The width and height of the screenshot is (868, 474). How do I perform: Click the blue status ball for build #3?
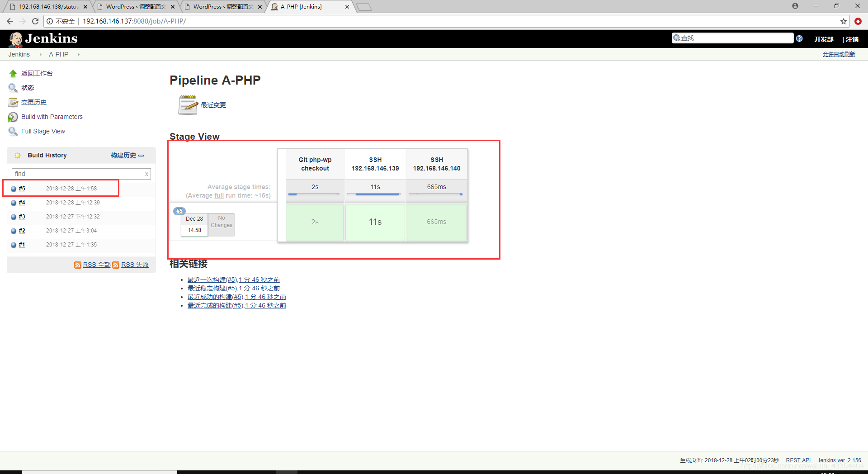coord(14,217)
